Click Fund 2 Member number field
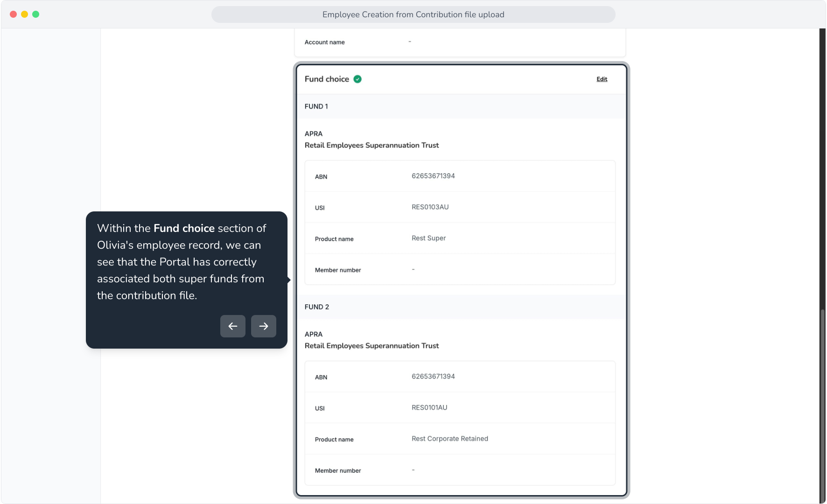Screen dimensions: 827x504 pyautogui.click(x=460, y=470)
